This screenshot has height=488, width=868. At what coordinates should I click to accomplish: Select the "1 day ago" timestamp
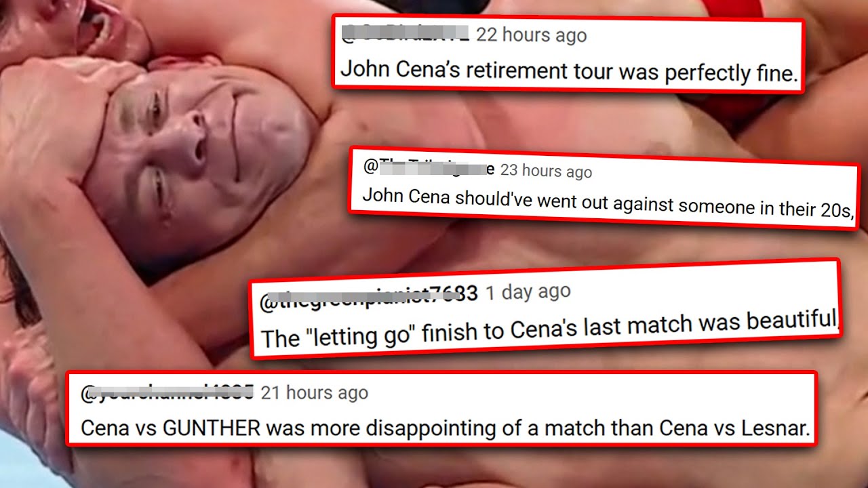coord(528,291)
